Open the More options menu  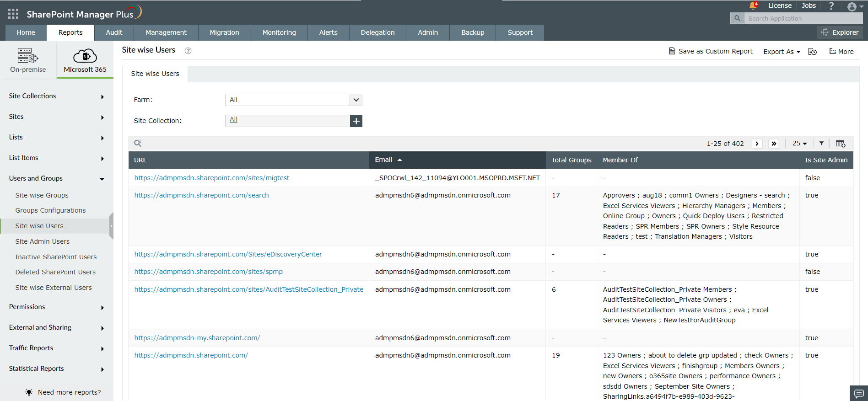(841, 52)
